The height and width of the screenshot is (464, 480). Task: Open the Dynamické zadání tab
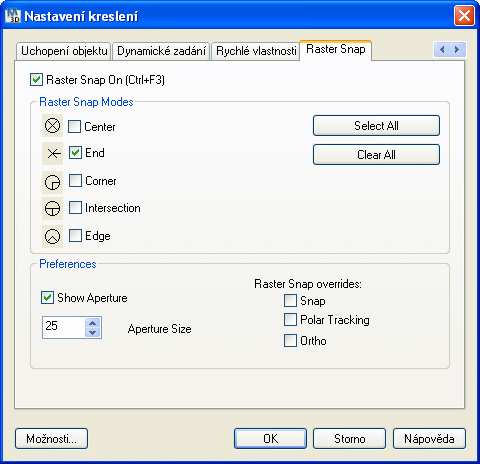[x=161, y=51]
